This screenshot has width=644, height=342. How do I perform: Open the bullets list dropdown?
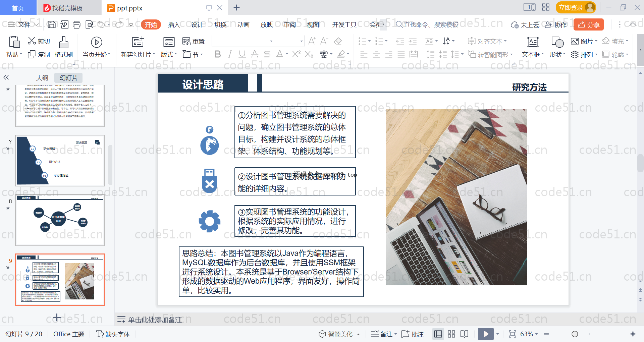pos(369,41)
